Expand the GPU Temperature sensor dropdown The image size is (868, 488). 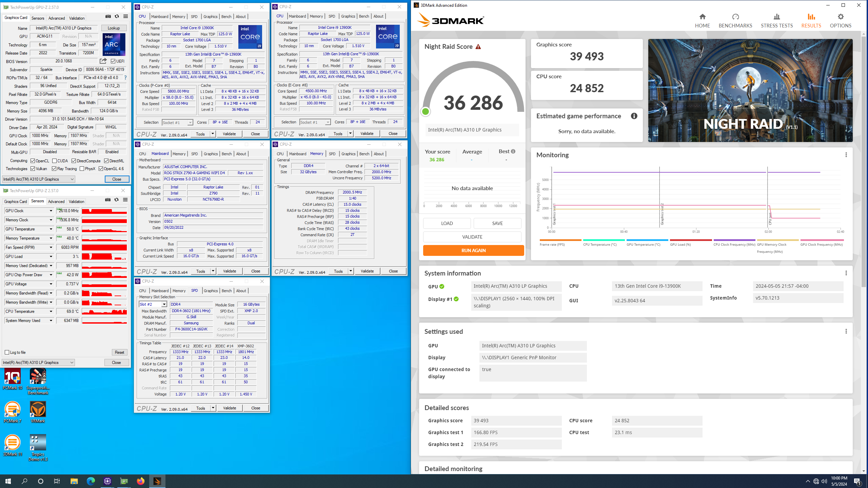tap(51, 229)
